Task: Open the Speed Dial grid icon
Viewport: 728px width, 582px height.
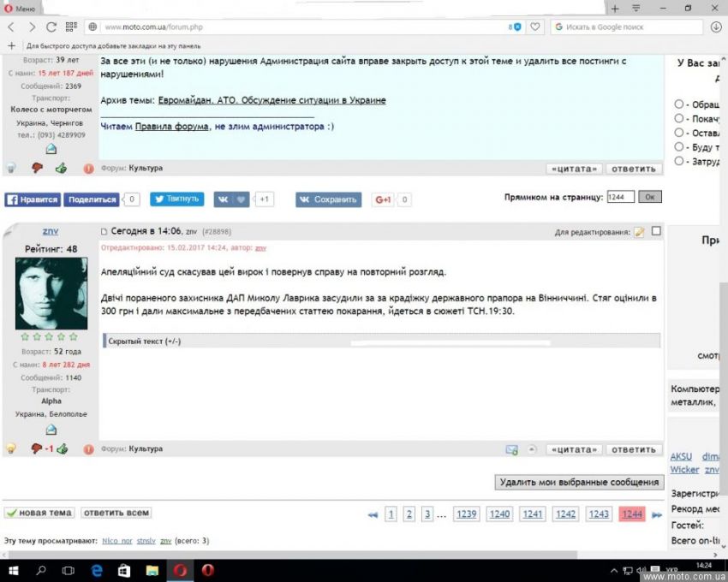Action: point(71,27)
